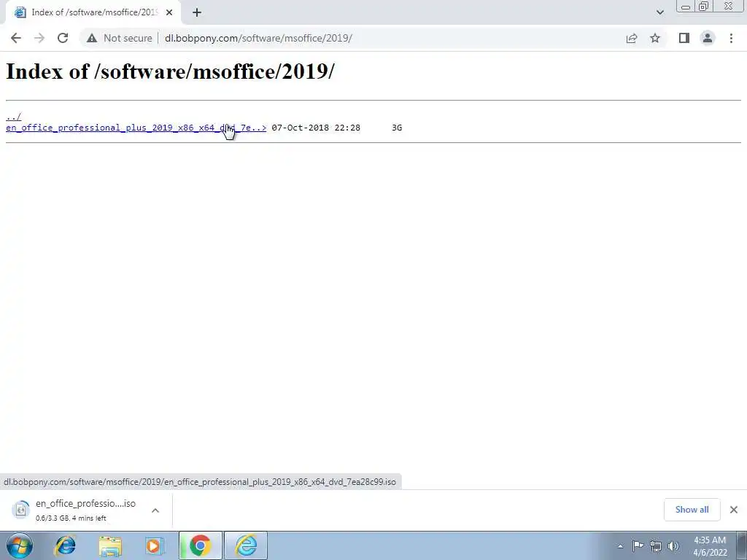Click the volume speaker tray icon
747x560 pixels.
click(673, 546)
